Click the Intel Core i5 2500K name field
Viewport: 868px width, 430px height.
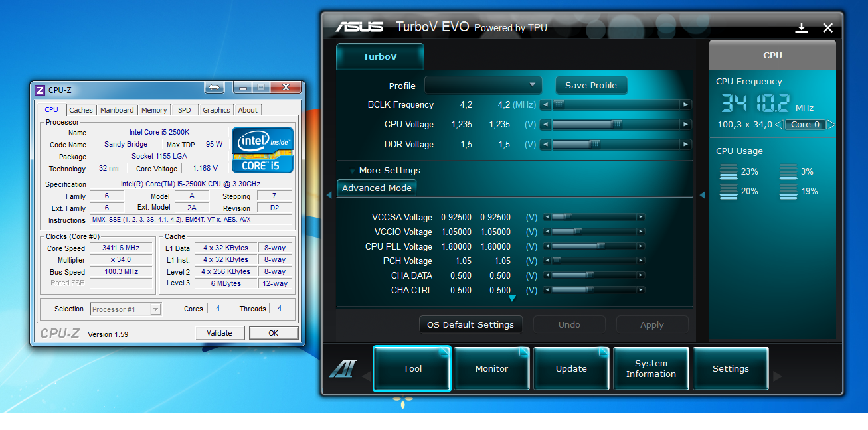coord(159,133)
